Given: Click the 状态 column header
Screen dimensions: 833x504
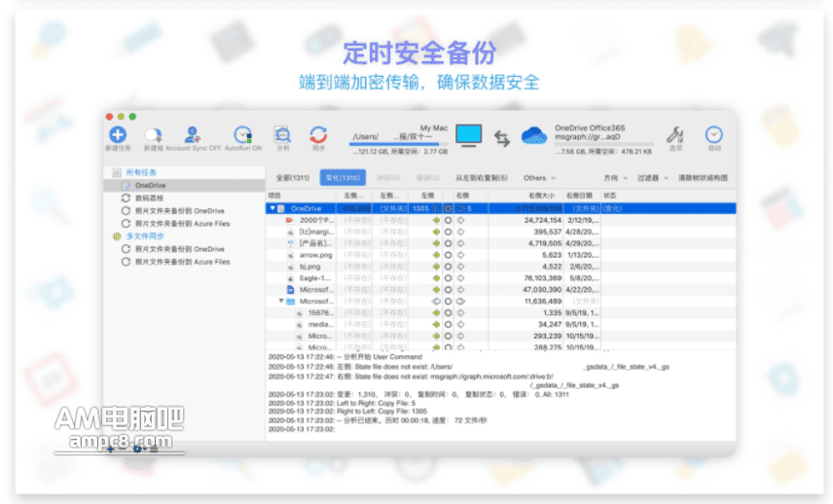Looking at the screenshot, I should (x=669, y=196).
